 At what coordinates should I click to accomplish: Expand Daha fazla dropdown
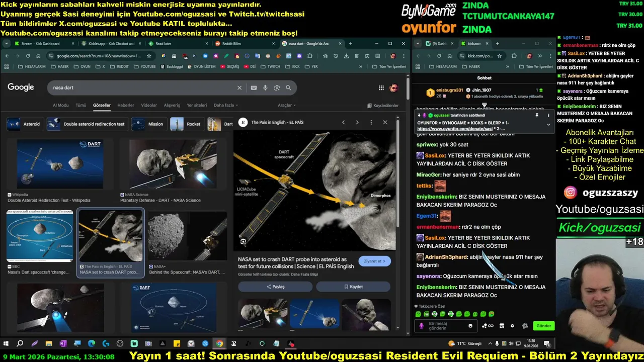tap(226, 105)
